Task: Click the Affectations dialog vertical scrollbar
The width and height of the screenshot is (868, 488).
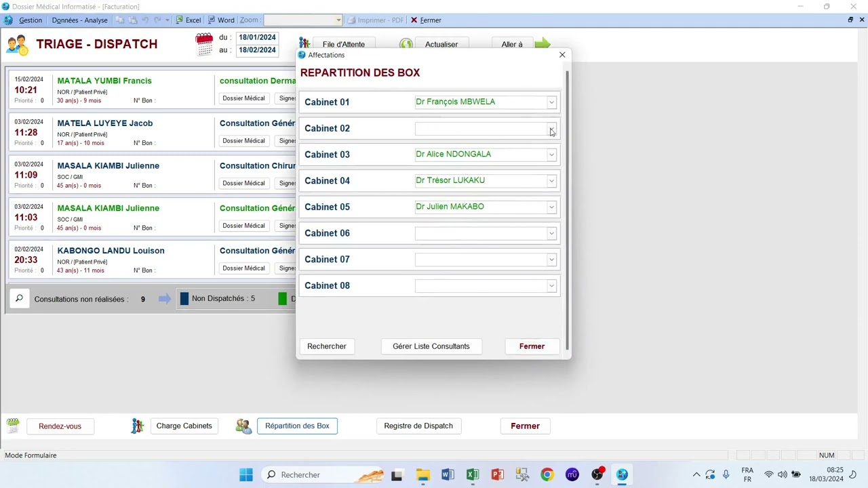Action: coord(567,210)
